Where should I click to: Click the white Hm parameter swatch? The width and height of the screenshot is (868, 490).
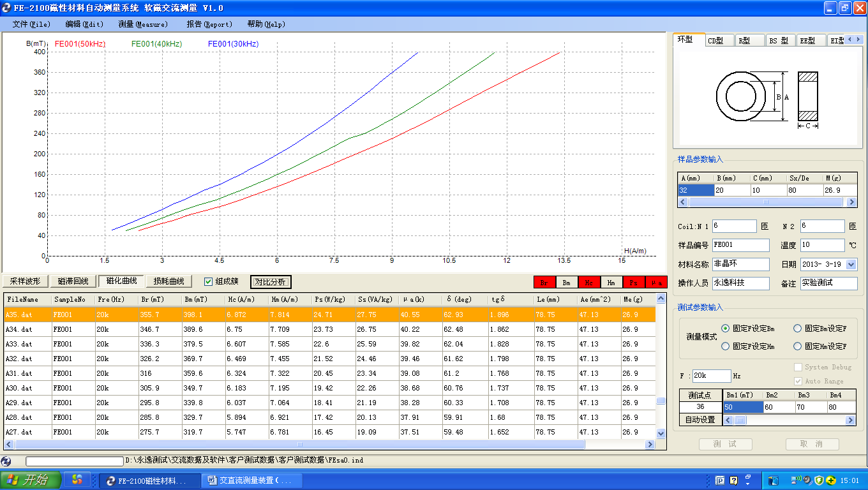click(611, 283)
